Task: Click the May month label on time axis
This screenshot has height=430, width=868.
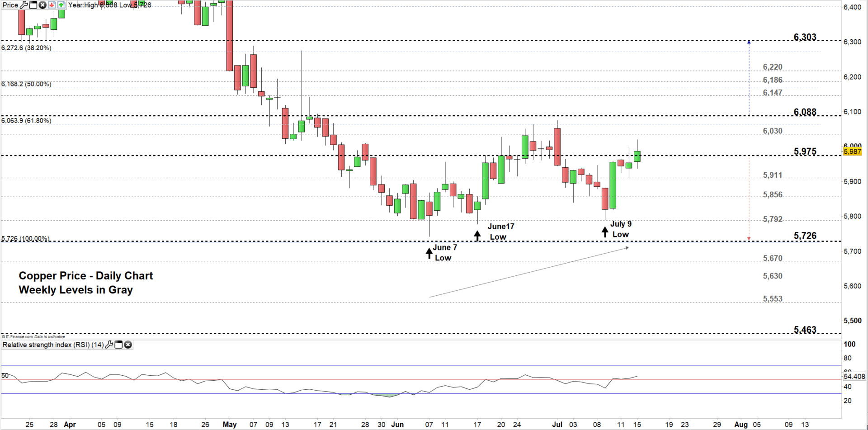Action: point(230,425)
